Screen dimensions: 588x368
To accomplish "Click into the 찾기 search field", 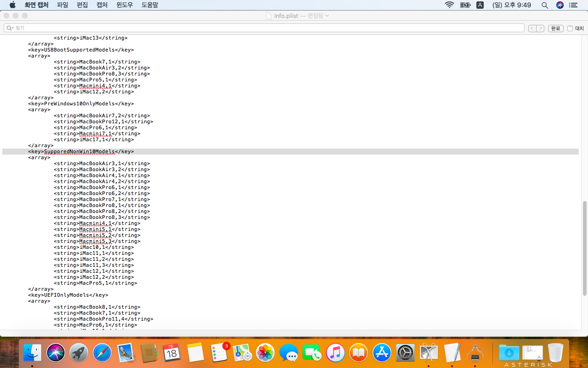I will 264,28.
